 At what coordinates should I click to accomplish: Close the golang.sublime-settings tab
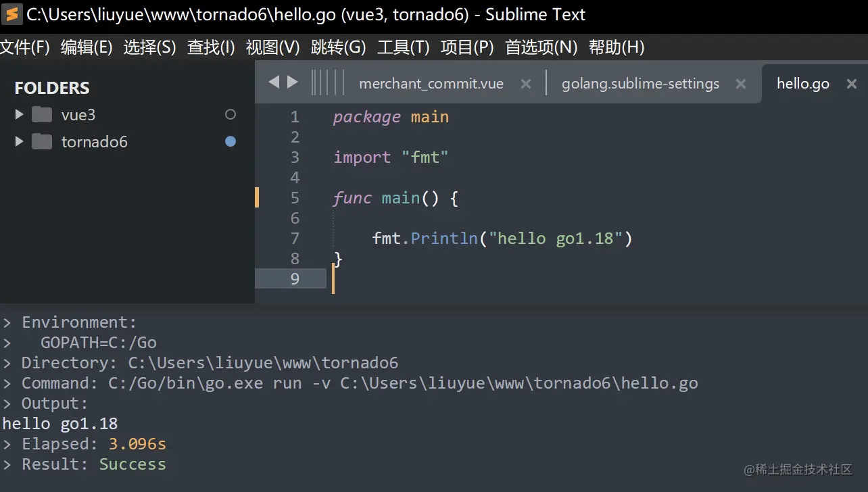pyautogui.click(x=741, y=84)
